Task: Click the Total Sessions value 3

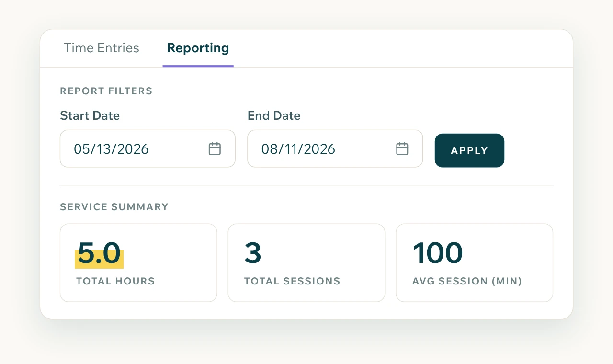Action: (x=253, y=253)
